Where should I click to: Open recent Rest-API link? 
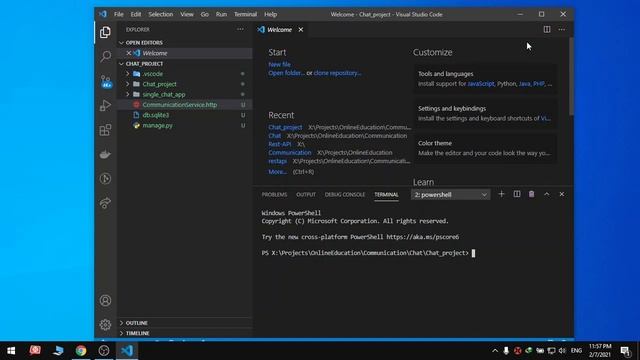coord(280,144)
